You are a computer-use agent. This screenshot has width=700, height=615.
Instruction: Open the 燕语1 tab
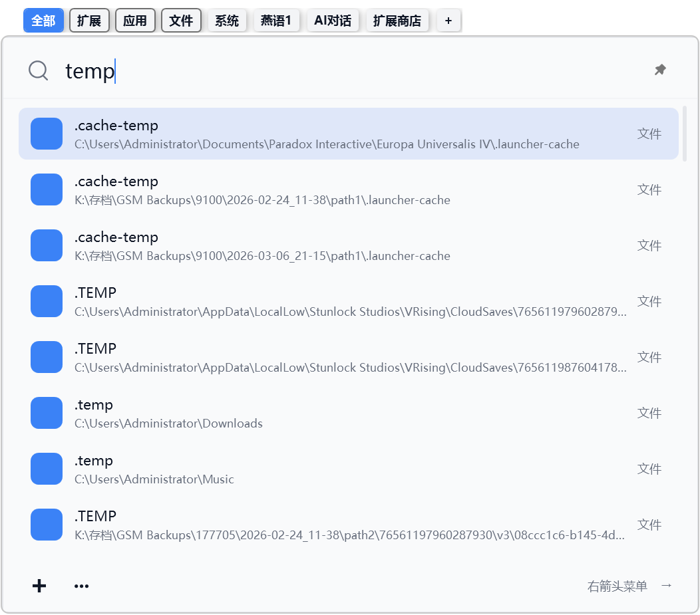point(276,21)
